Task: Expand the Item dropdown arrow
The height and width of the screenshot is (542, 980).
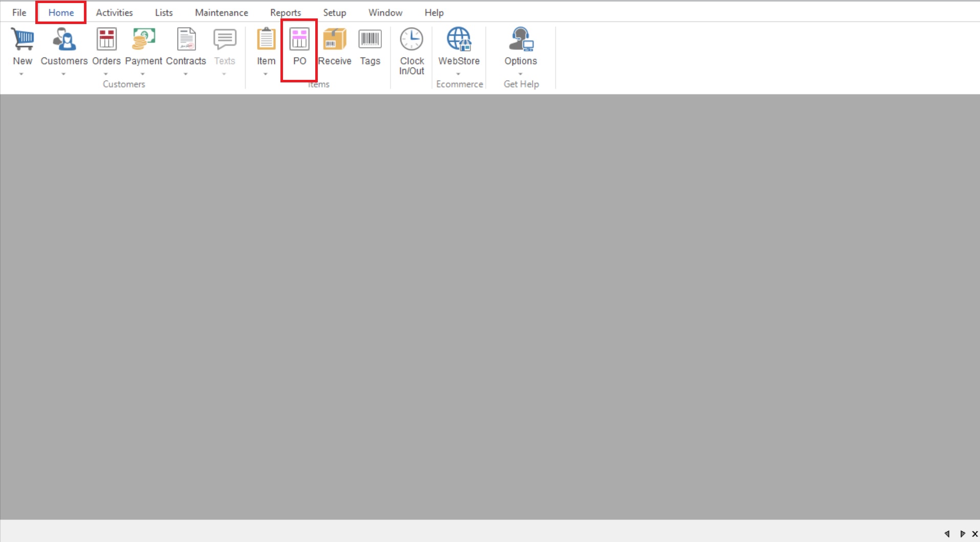Action: coord(266,74)
